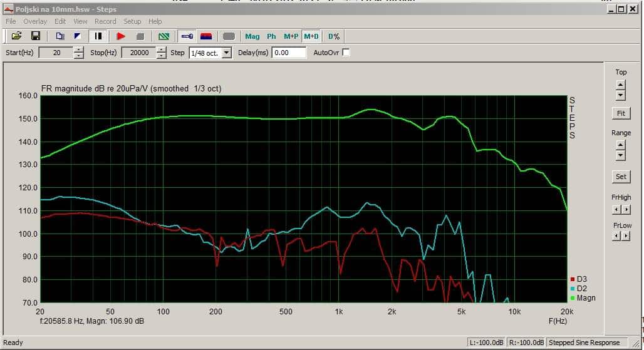Increase Start(Hz) with spinner up arrow
This screenshot has width=644, height=350.
78,49
